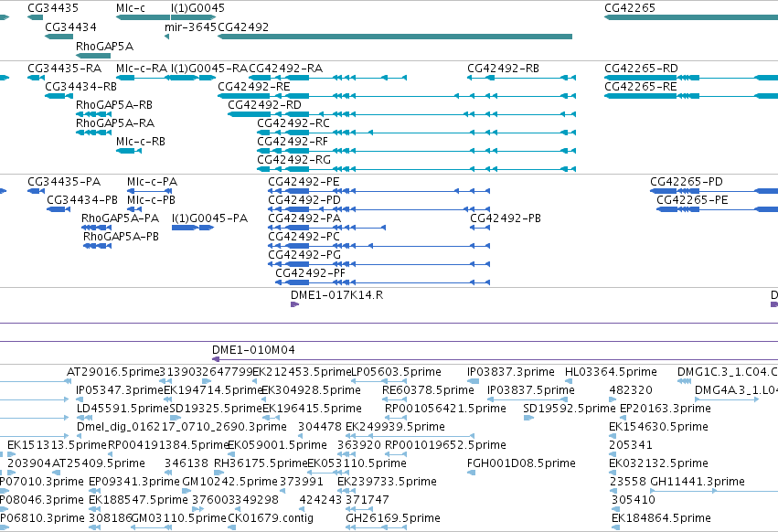Click protein CG42492-PA label
This screenshot has height=532, width=778.
(x=304, y=218)
